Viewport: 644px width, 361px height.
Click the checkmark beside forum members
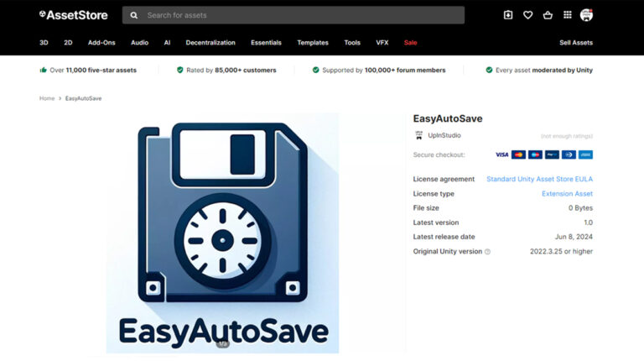pos(315,70)
